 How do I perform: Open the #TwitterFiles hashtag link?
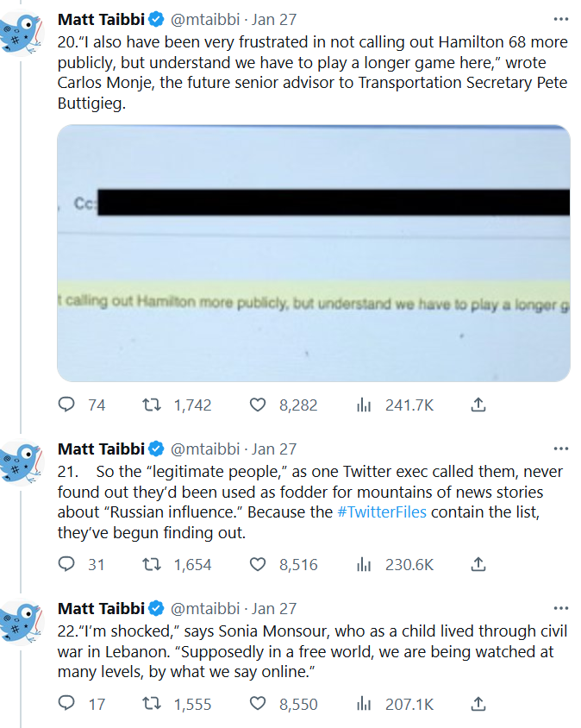pyautogui.click(x=381, y=512)
